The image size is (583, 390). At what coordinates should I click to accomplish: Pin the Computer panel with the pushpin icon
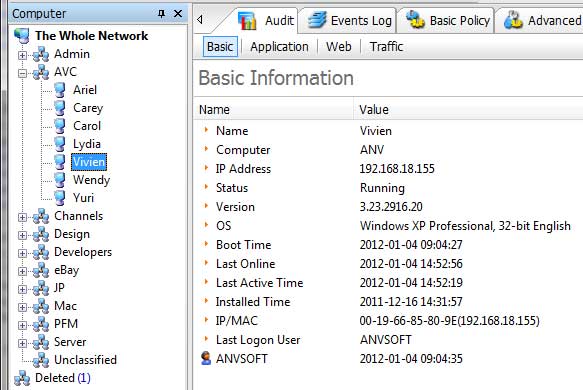(x=161, y=14)
